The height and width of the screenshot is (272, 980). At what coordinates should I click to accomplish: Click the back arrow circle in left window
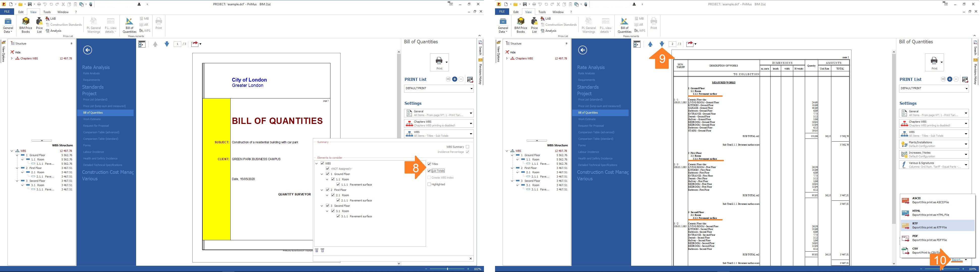tap(87, 50)
